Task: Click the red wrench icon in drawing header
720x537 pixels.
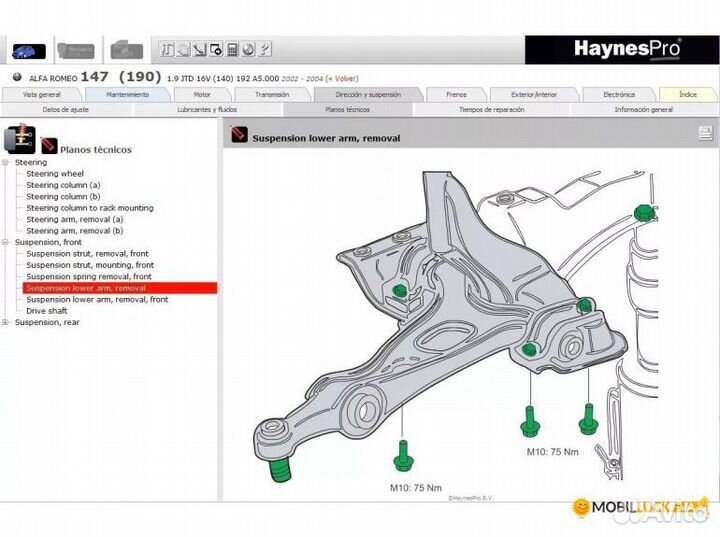Action: pos(239,134)
